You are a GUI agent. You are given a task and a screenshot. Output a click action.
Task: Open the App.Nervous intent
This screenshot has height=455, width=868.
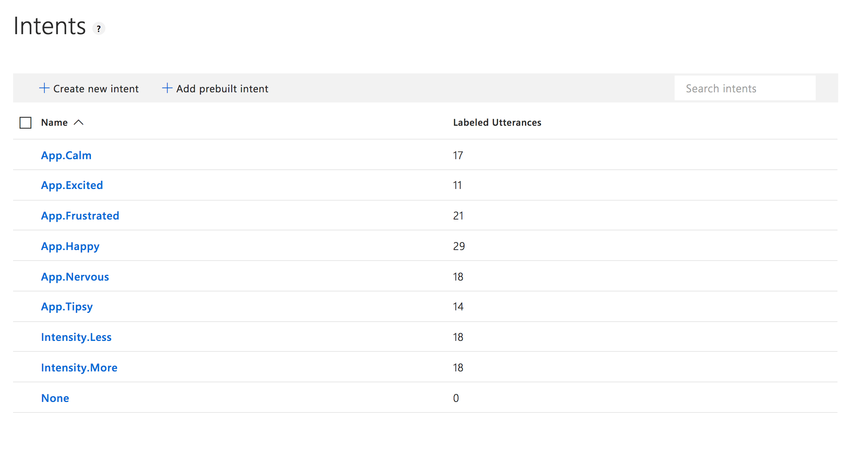(75, 277)
